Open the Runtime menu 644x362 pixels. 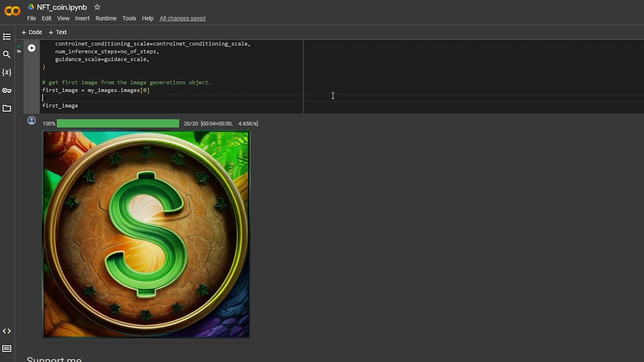point(106,18)
